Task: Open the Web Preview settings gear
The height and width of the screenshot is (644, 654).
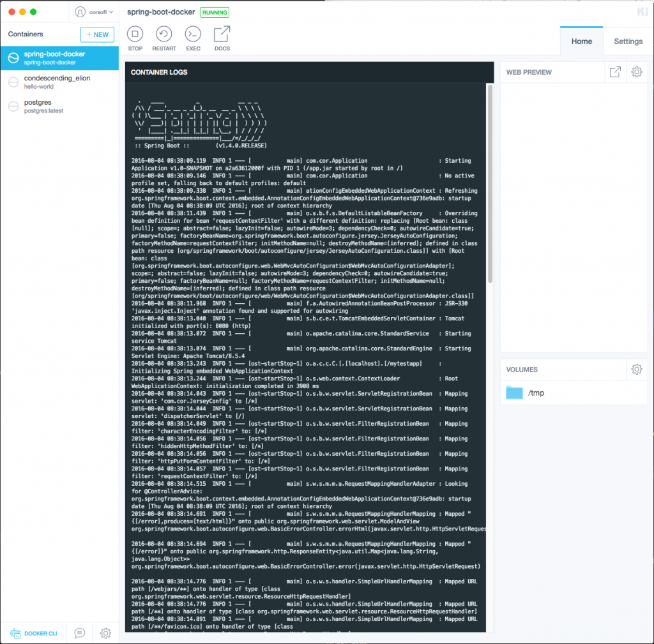Action: [x=636, y=71]
